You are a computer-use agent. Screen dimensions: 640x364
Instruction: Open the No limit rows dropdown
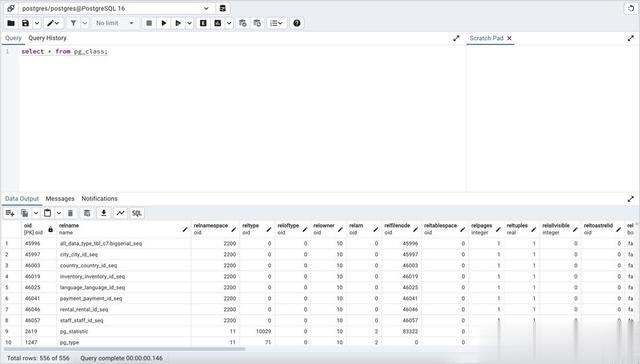click(115, 23)
